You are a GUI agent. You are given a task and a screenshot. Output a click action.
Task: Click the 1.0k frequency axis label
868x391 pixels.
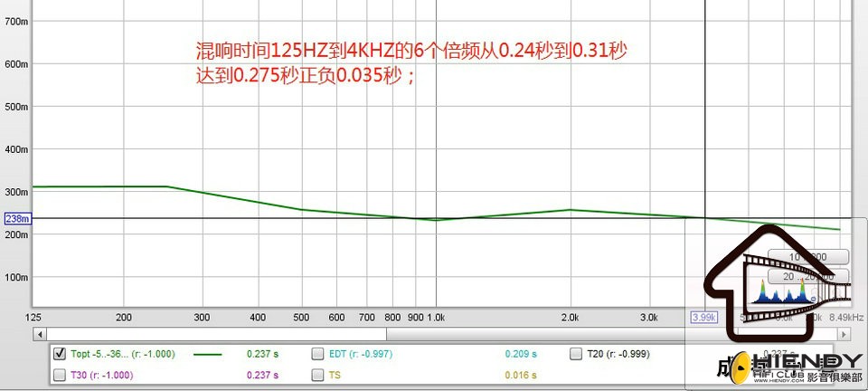coord(436,318)
